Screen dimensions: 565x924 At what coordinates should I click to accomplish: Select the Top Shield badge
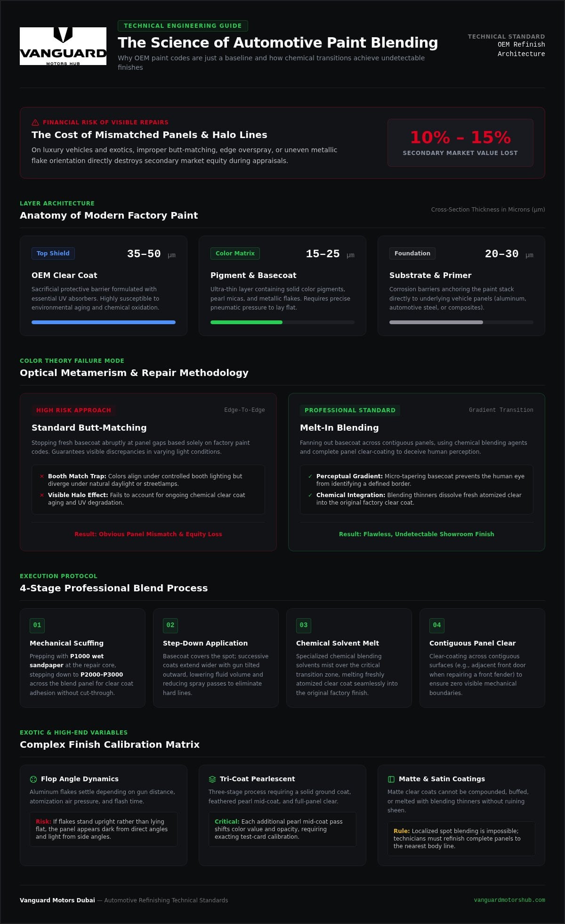[53, 253]
